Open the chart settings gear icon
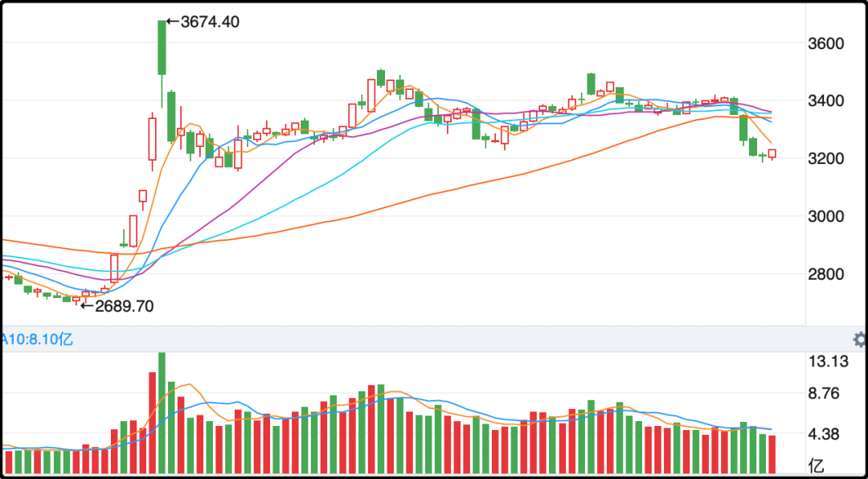The image size is (868, 479). click(860, 339)
